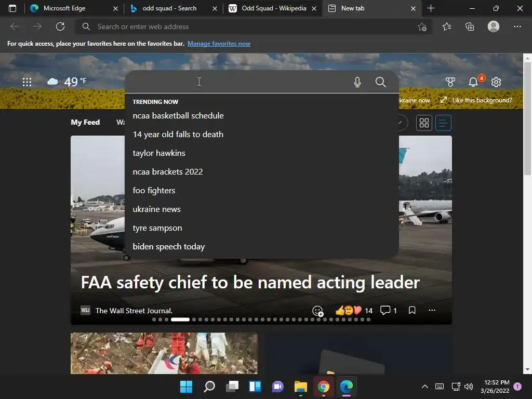
Task: Click the search magnifier icon in search box
Action: tap(381, 82)
